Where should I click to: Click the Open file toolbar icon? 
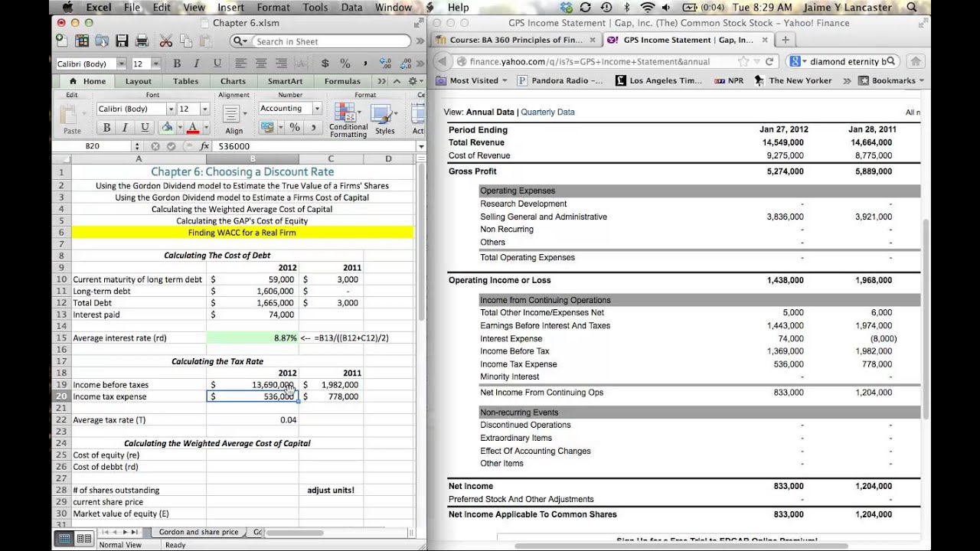pos(103,41)
